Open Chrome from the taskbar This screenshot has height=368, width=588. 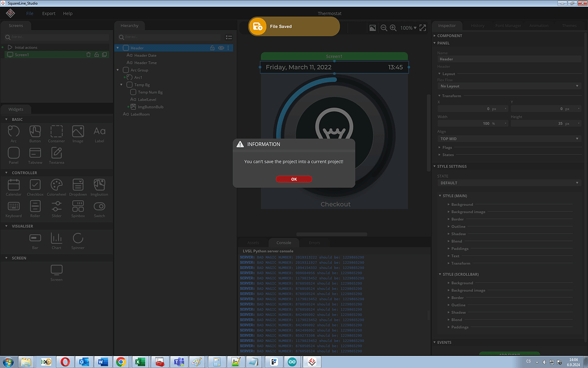[x=121, y=362]
